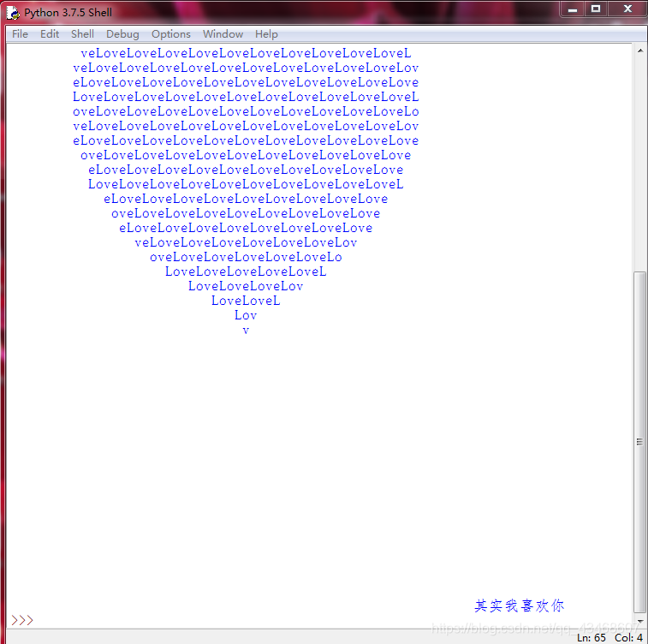The image size is (648, 644).
Task: Click the scrollbar up arrow
Action: [640, 51]
